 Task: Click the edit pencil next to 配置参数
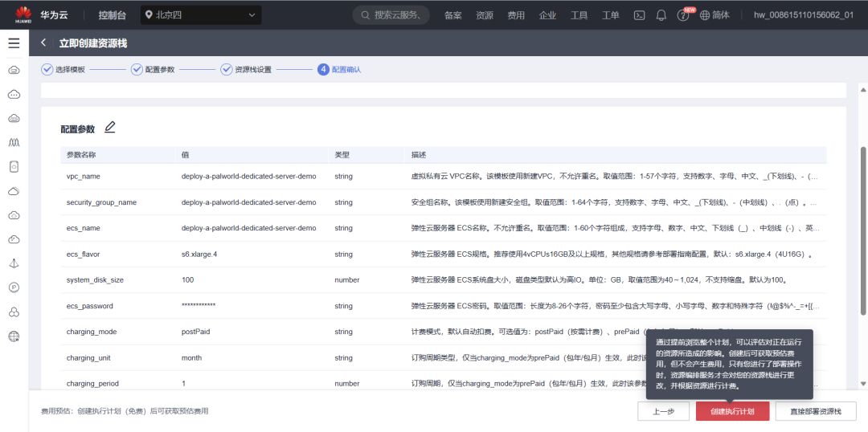(x=110, y=128)
